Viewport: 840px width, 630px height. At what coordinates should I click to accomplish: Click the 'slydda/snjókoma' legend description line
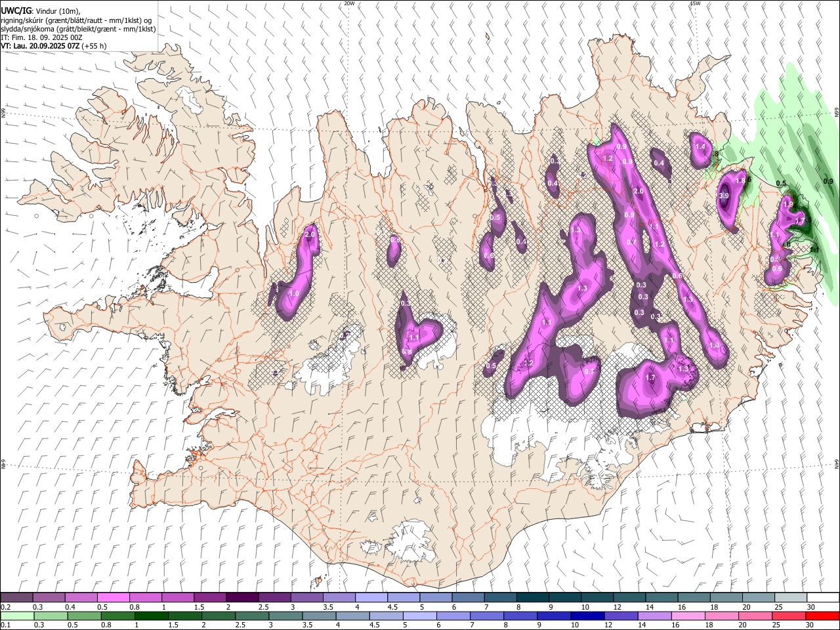[78, 28]
